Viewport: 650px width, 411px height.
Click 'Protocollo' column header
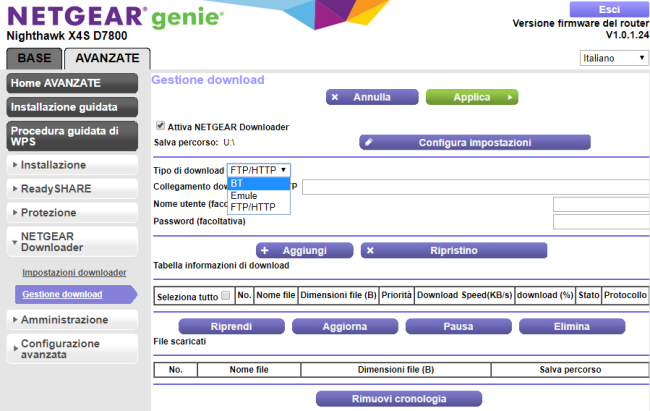[625, 295]
